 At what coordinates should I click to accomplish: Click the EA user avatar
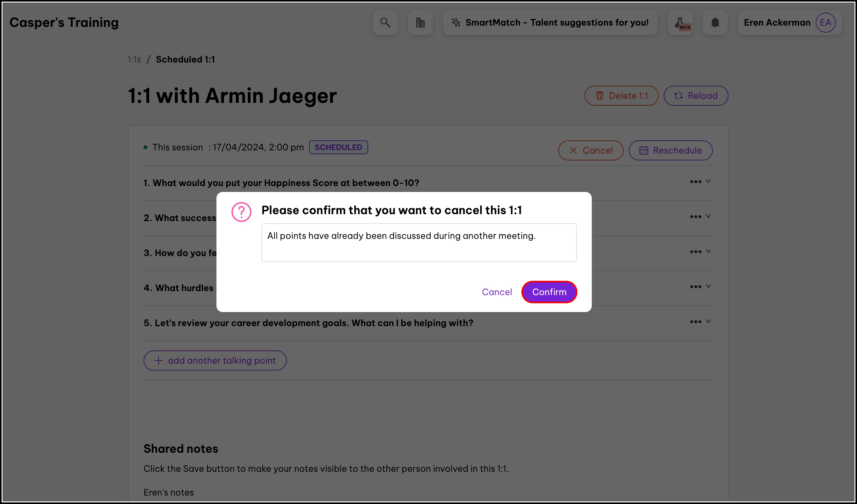tap(825, 23)
